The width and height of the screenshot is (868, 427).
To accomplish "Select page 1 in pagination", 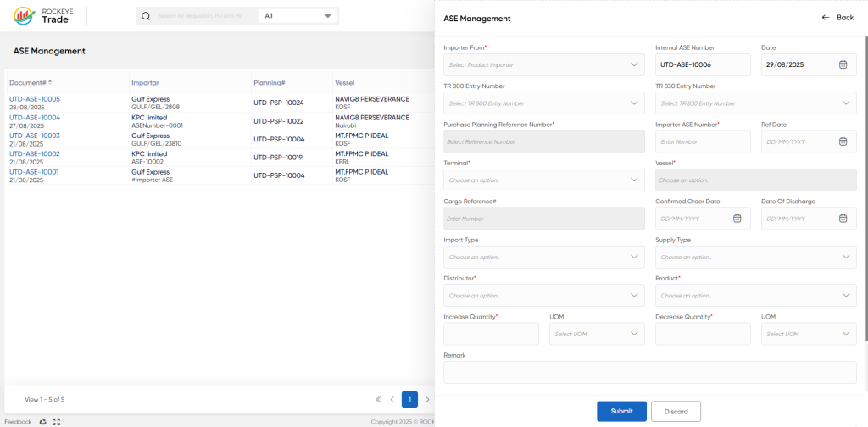I will coord(409,399).
